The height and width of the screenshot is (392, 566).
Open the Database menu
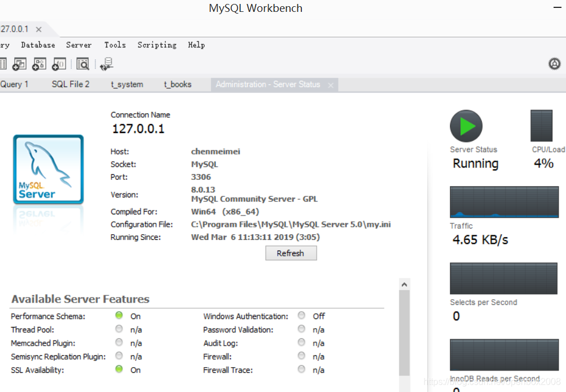[x=38, y=45]
